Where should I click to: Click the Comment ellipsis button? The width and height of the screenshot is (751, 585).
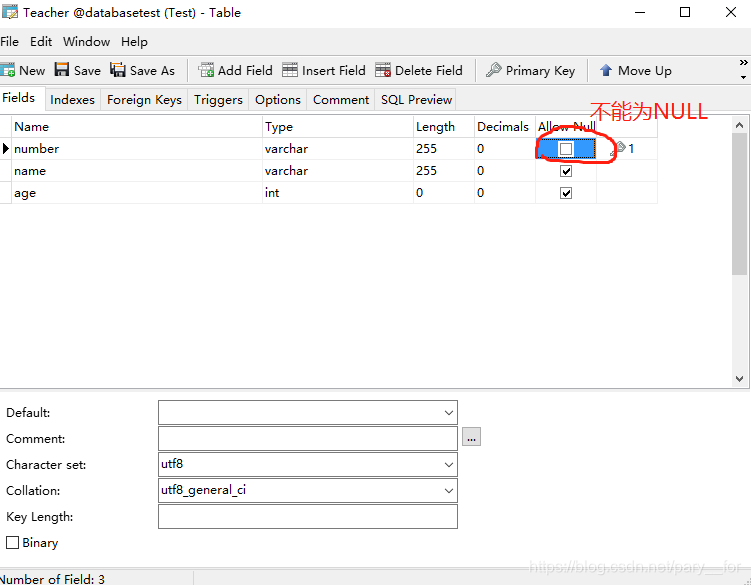472,438
